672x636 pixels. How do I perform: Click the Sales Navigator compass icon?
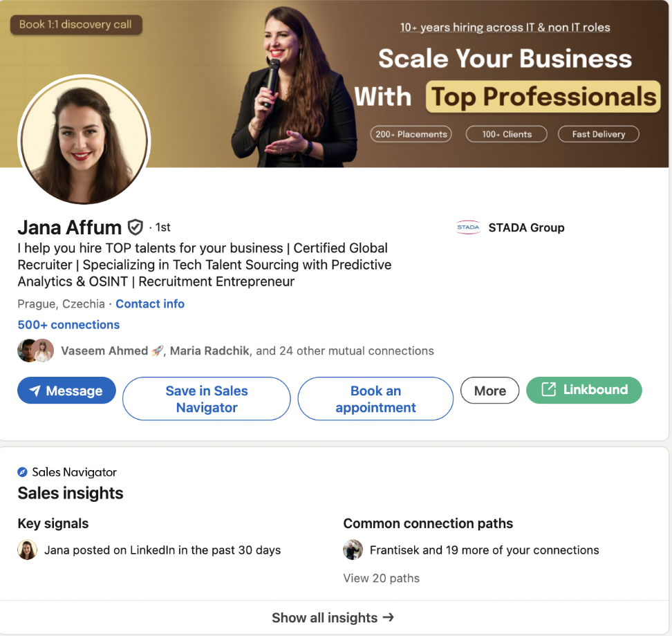23,472
